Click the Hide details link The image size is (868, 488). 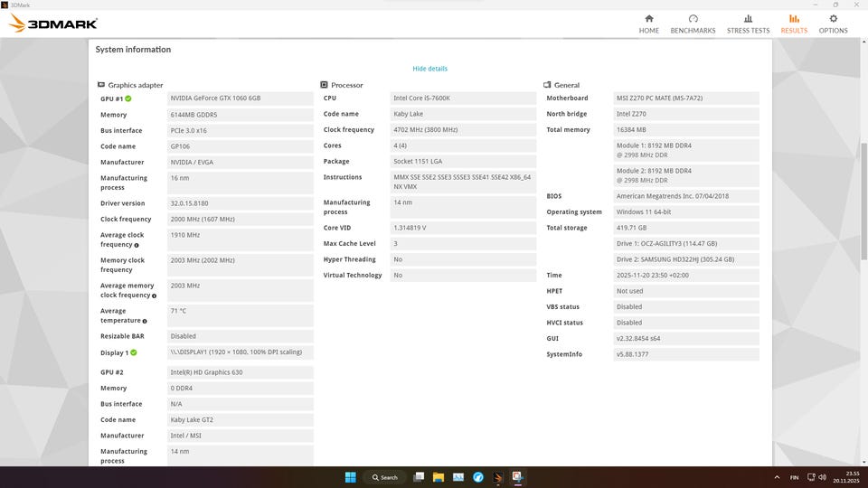pyautogui.click(x=429, y=69)
